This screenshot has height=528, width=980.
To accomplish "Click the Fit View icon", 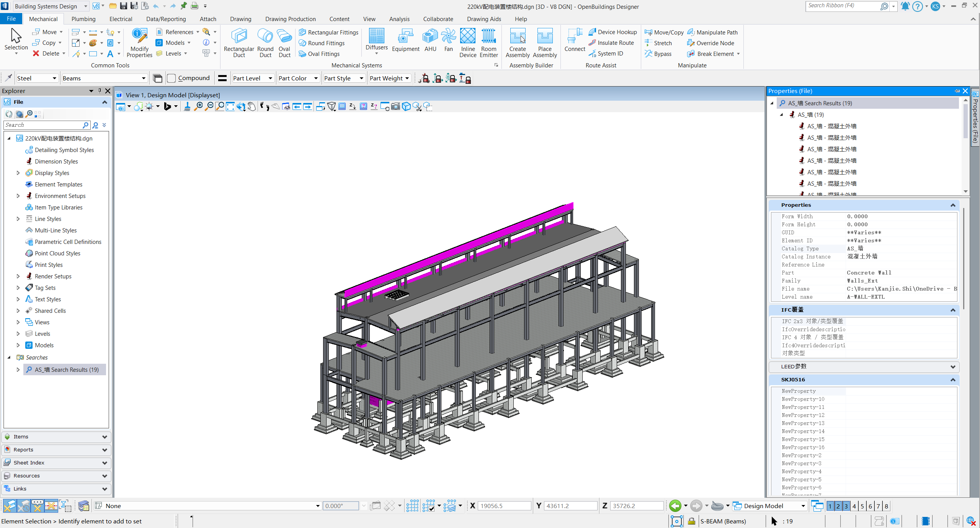I will point(230,106).
